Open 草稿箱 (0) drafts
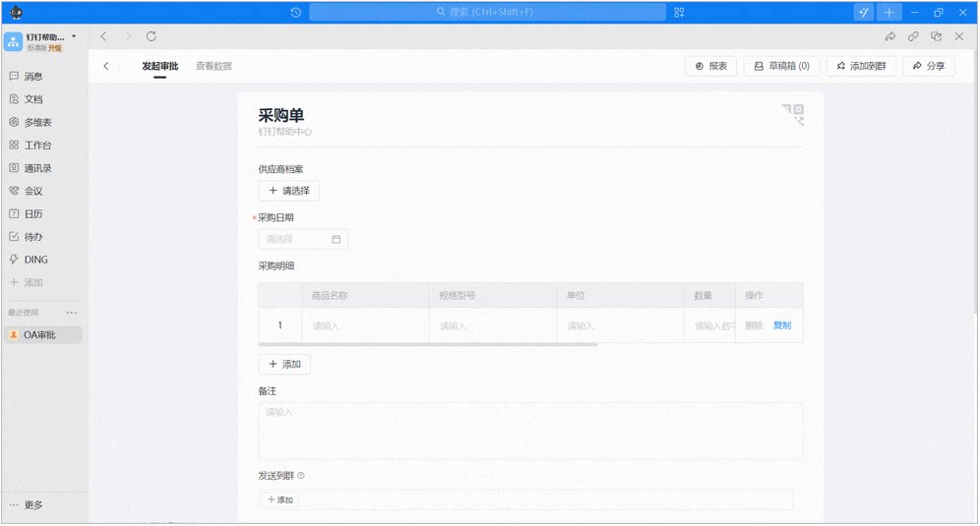Image resolution: width=980 pixels, height=526 pixels. point(782,66)
